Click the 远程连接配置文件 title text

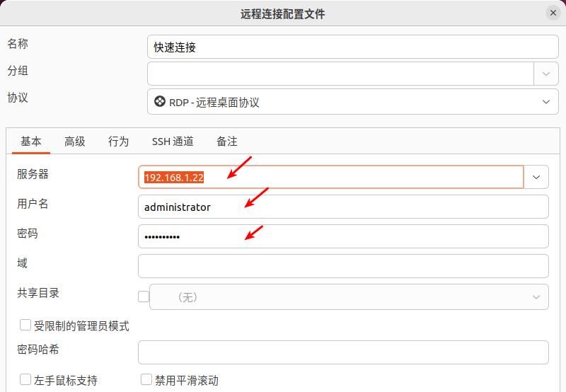282,14
